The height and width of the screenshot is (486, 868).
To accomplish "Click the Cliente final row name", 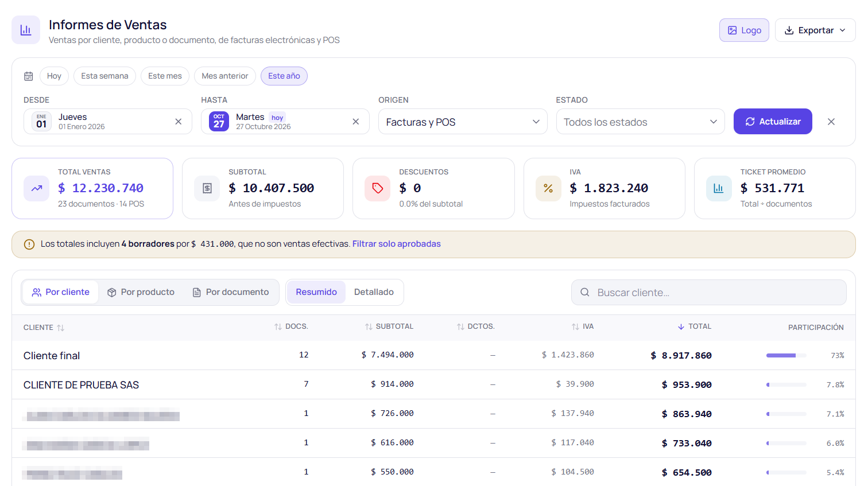I will point(52,356).
